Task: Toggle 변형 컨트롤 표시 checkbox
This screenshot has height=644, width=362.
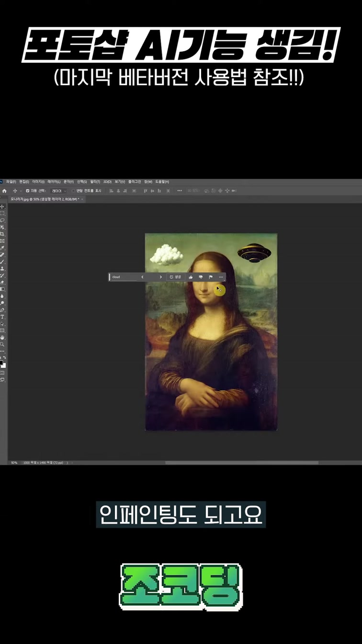Action: coord(73,191)
